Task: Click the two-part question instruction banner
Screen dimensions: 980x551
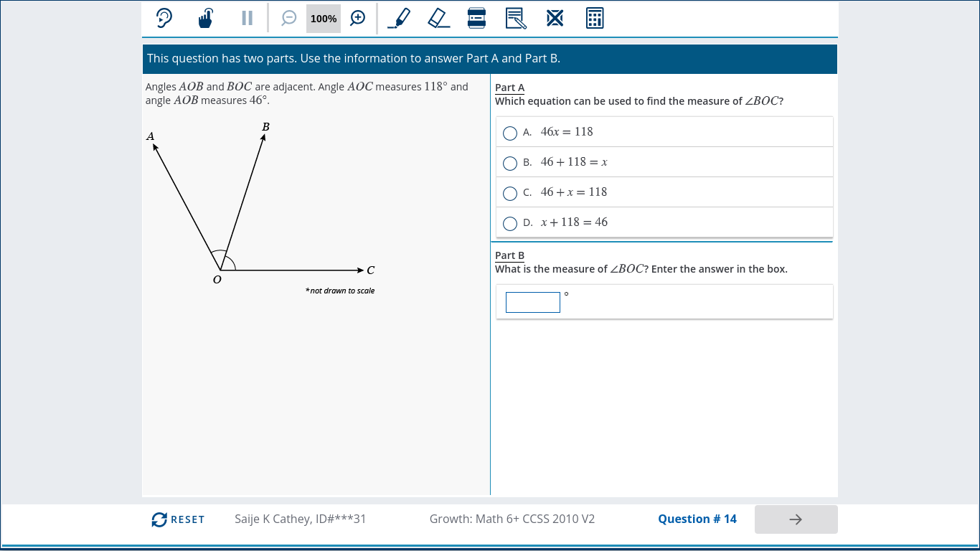Action: click(490, 59)
